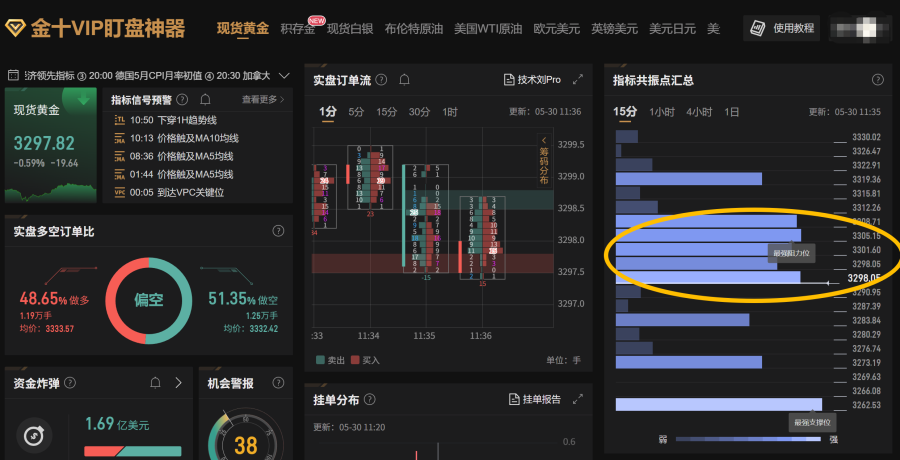Screen dimensions: 900x460
Task: Select 1日 in 指标共振点汇总 panel
Action: coord(731,112)
